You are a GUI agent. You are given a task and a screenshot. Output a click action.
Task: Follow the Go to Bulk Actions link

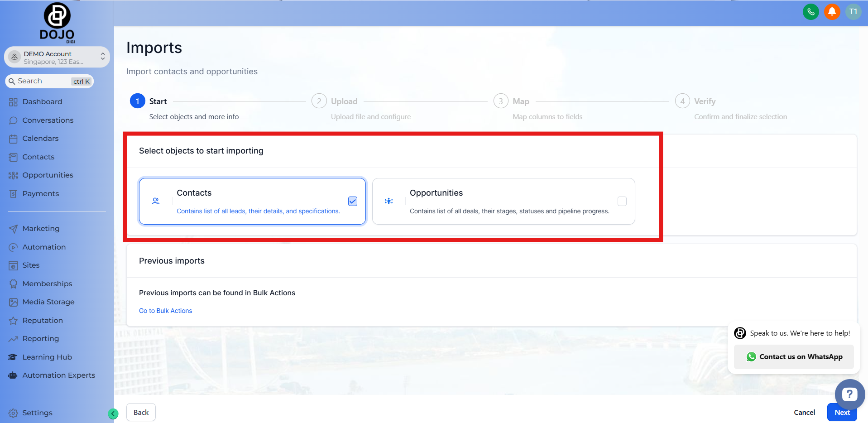point(165,311)
